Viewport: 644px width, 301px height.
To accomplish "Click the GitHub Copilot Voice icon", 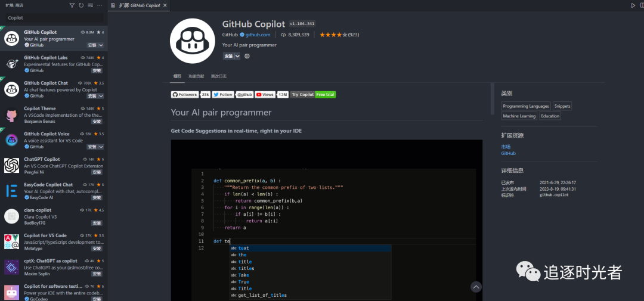I will tap(11, 140).
